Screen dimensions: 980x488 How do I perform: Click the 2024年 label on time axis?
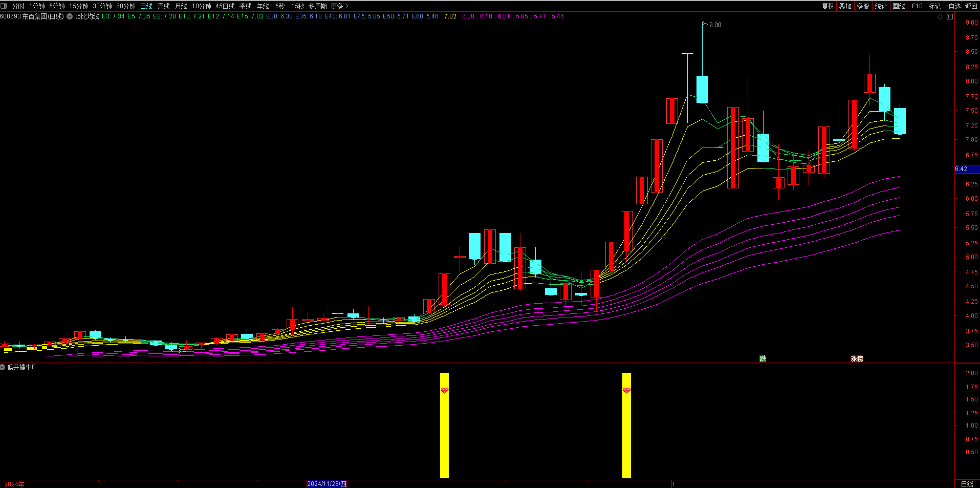point(14,484)
